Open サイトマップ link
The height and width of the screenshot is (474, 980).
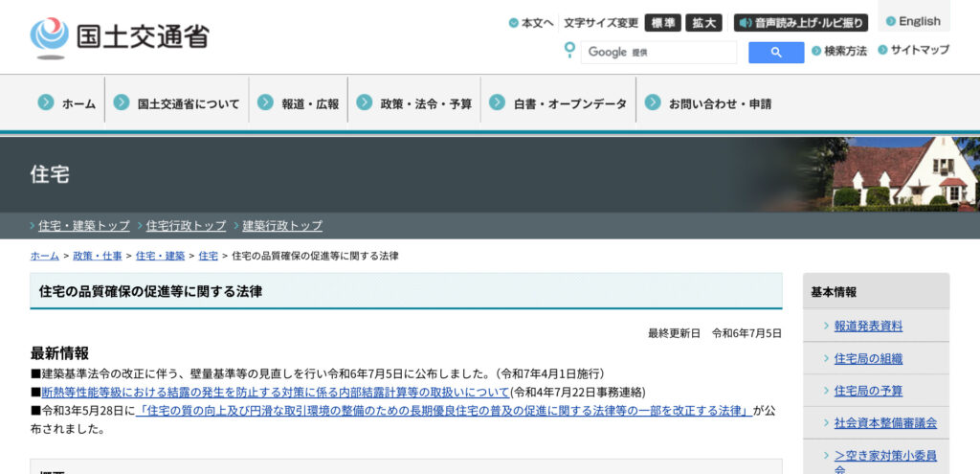click(x=913, y=50)
